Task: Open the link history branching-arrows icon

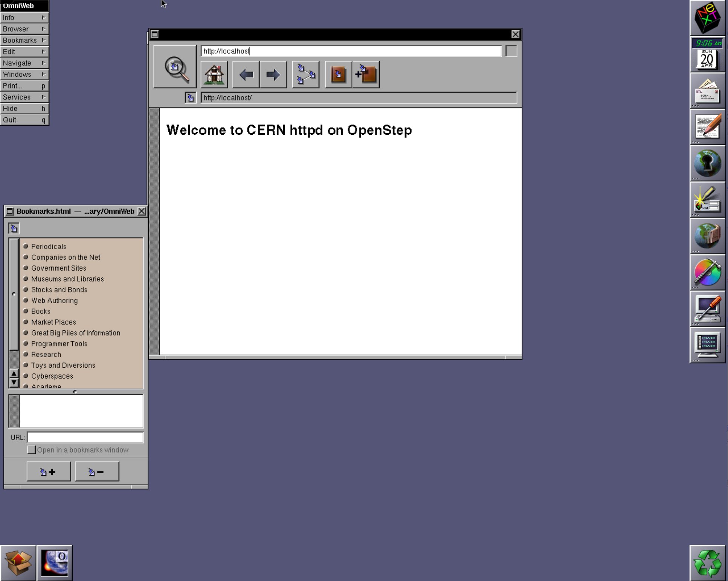Action: pos(305,75)
